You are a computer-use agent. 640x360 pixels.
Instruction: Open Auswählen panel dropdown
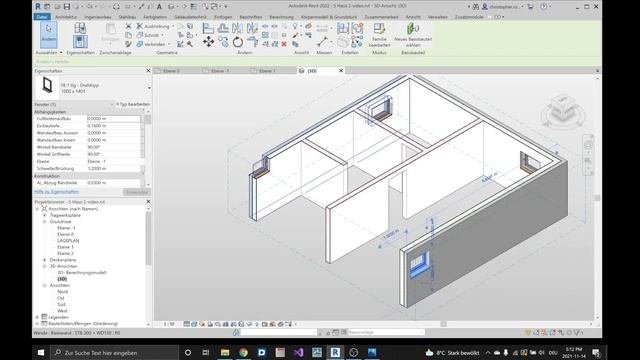(49, 53)
